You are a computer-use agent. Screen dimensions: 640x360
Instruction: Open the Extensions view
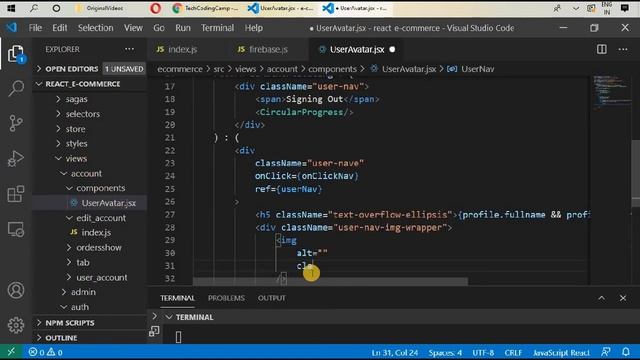point(16,194)
